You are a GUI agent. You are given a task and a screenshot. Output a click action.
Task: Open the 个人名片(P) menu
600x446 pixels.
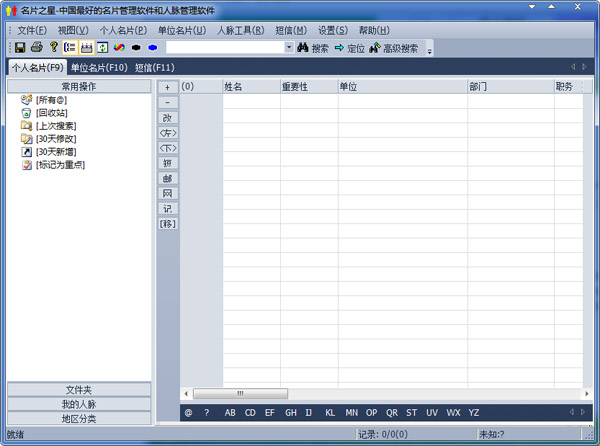[x=123, y=30]
